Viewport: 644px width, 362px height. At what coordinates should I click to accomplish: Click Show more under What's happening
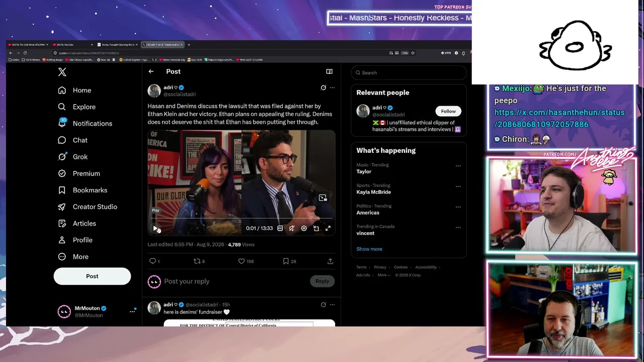[369, 249]
